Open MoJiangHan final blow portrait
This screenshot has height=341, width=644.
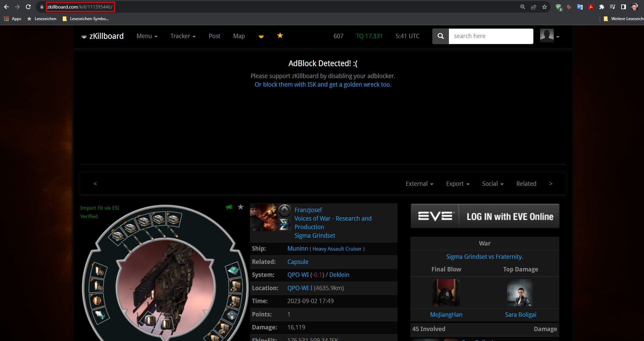pos(446,293)
